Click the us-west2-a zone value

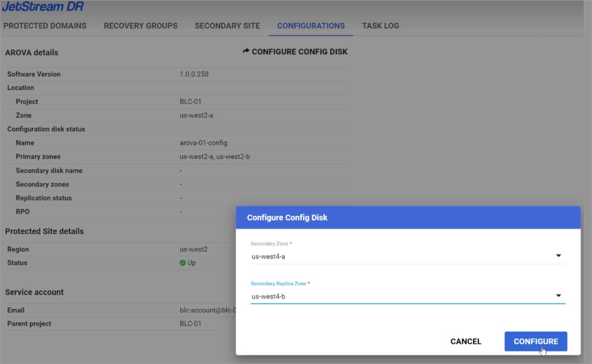click(196, 115)
